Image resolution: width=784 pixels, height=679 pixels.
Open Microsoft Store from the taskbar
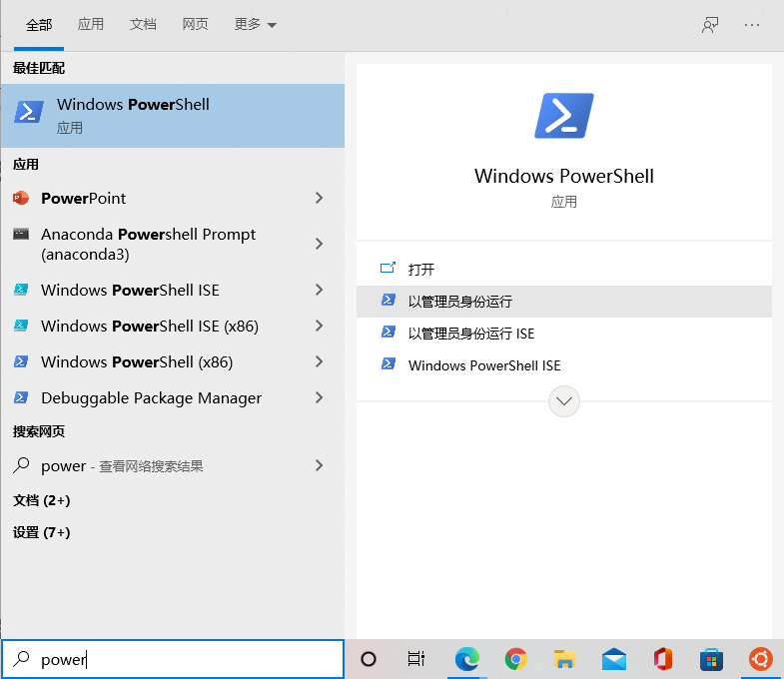pyautogui.click(x=711, y=659)
